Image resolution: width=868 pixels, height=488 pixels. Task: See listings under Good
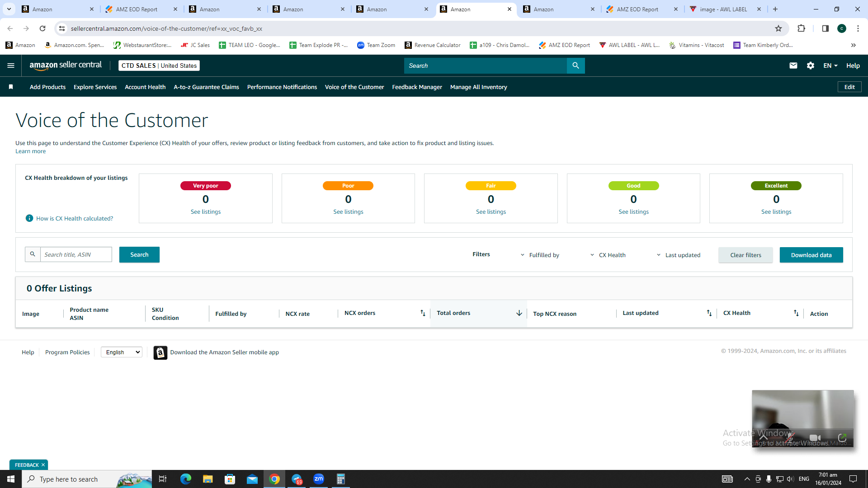tap(633, 211)
